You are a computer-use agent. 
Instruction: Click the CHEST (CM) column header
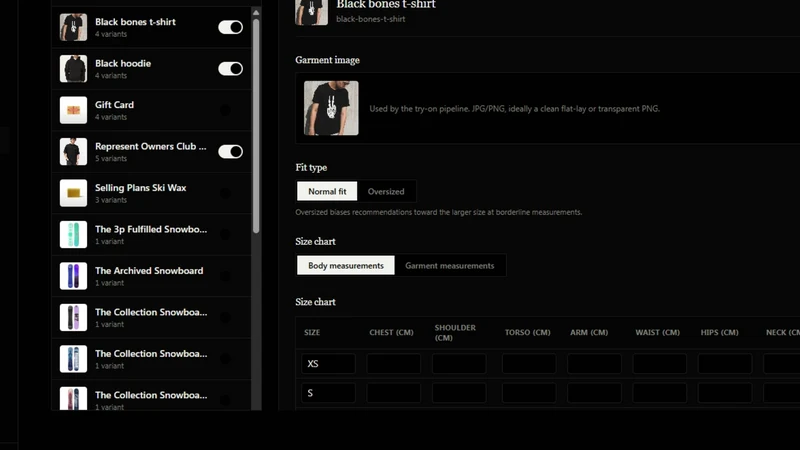tap(391, 332)
